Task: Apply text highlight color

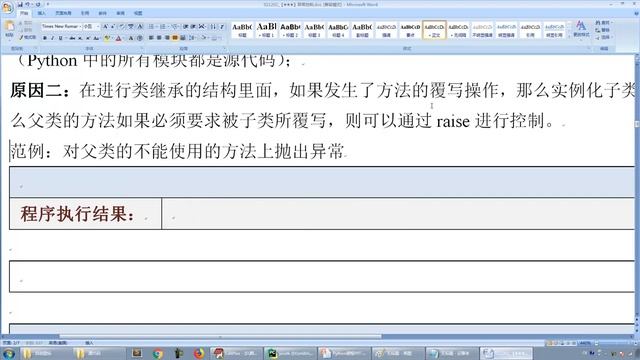Action: point(107,38)
